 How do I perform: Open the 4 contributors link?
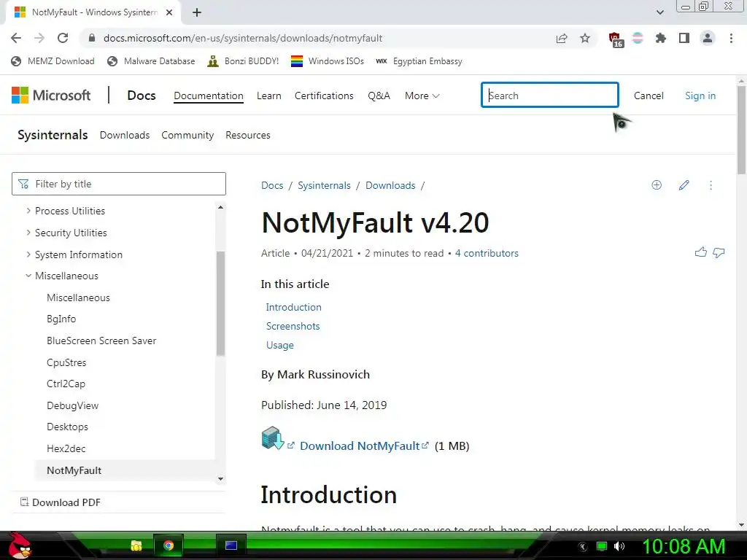487,253
